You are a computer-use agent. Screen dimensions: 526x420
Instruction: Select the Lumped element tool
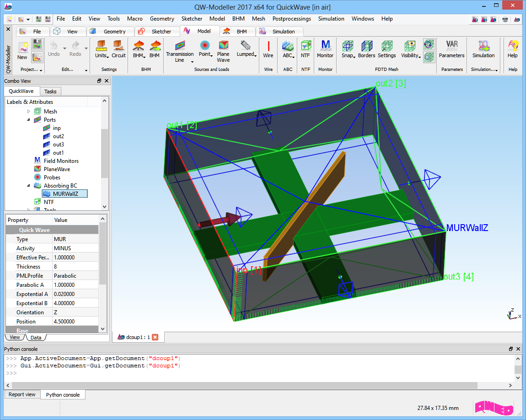(246, 49)
